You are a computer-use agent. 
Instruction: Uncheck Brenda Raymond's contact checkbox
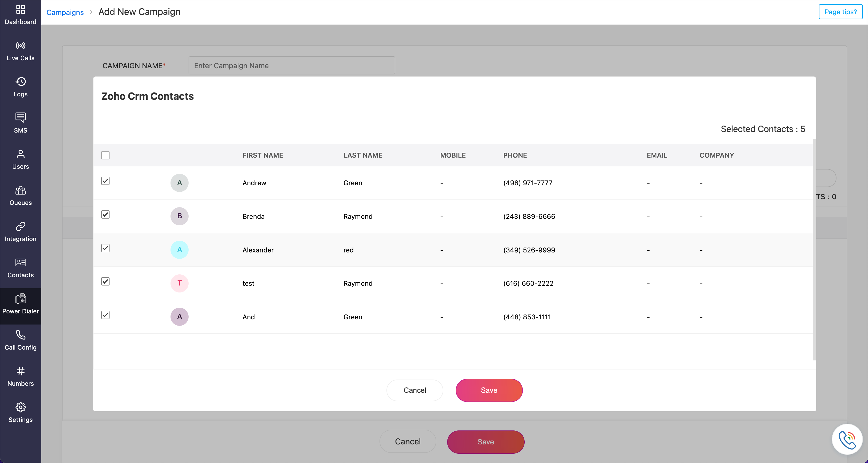tap(105, 215)
